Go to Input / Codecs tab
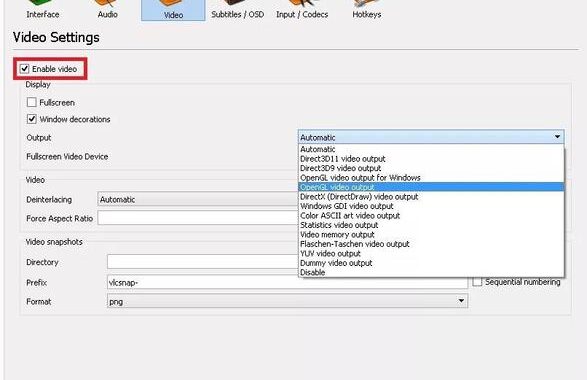Image resolution: width=587 pixels, height=380 pixels. 302,10
